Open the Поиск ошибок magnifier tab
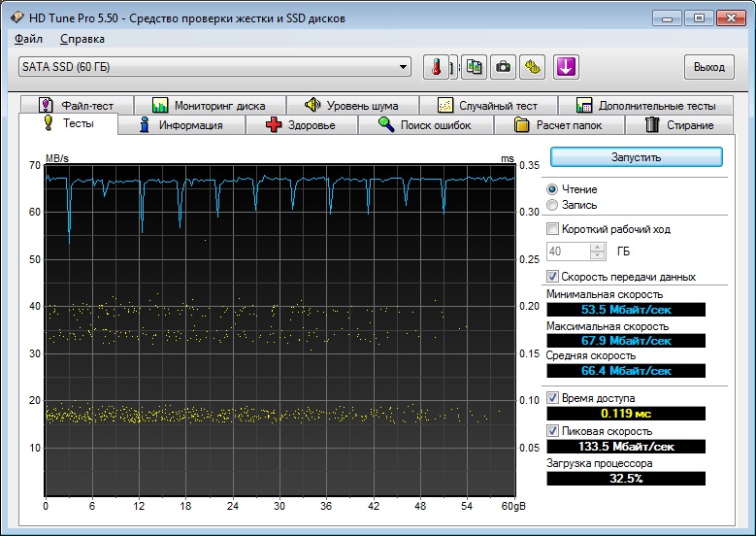The height and width of the screenshot is (536, 756). coord(425,125)
